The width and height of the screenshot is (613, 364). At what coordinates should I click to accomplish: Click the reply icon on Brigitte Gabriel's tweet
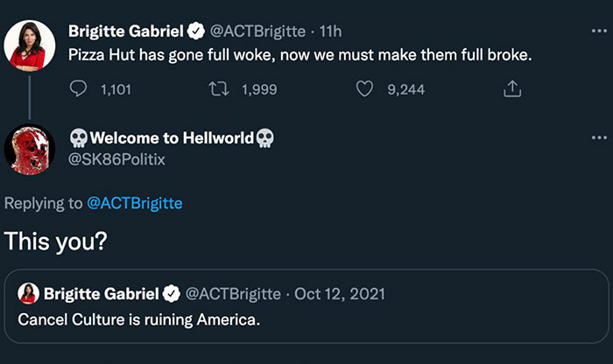tap(80, 88)
